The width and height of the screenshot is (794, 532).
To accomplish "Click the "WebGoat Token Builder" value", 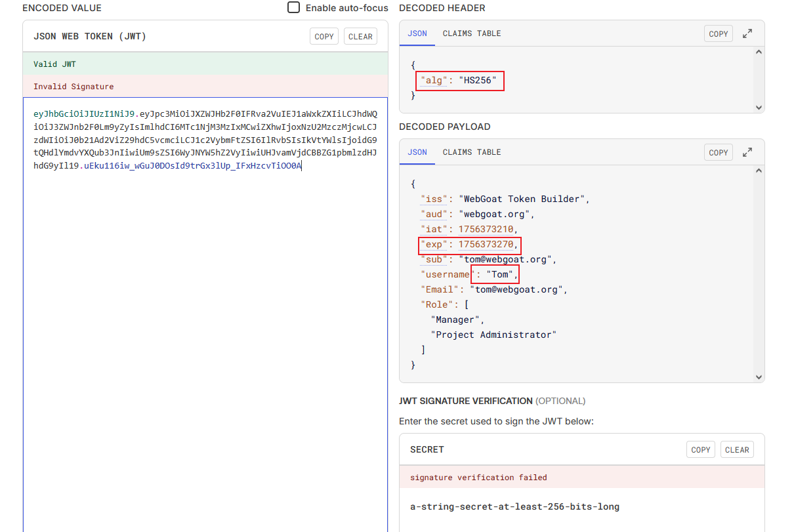I will coord(522,199).
